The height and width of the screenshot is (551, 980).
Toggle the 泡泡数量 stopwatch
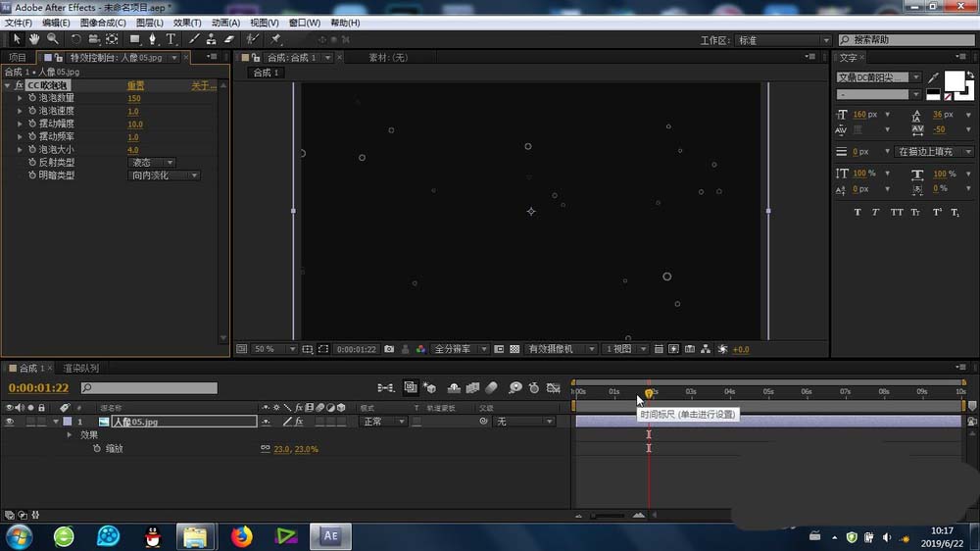coord(31,98)
